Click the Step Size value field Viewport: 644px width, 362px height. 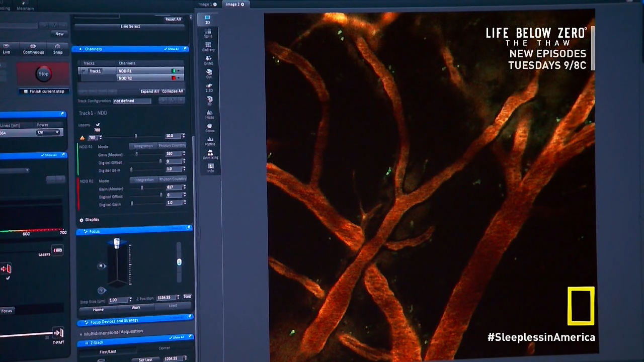coord(118,300)
